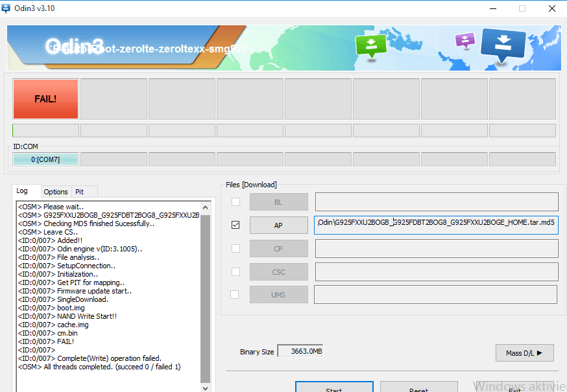Screen dimensions: 567x392
Task: Click the green download marker icon in banner
Action: point(371,46)
